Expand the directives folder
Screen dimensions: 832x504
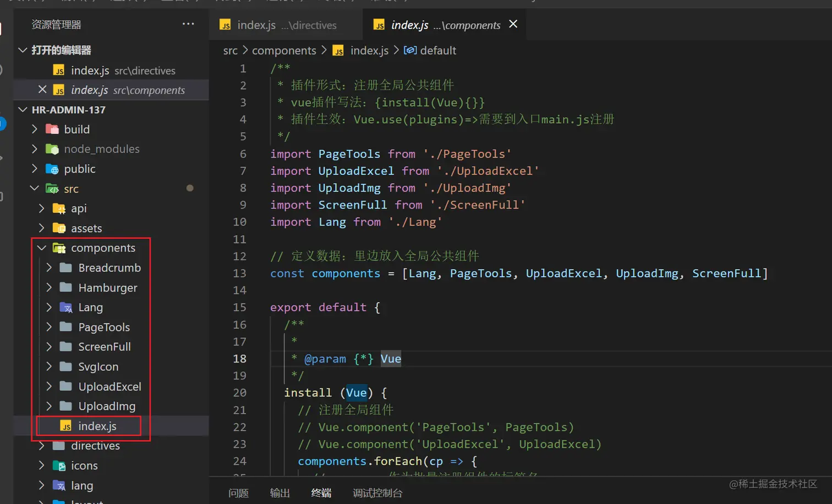tap(42, 446)
